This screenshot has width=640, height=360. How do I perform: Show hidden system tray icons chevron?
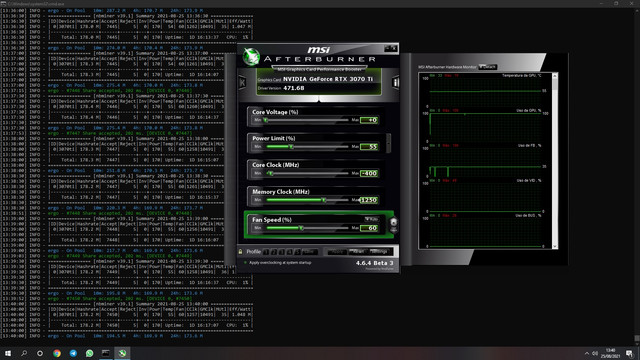click(x=587, y=353)
